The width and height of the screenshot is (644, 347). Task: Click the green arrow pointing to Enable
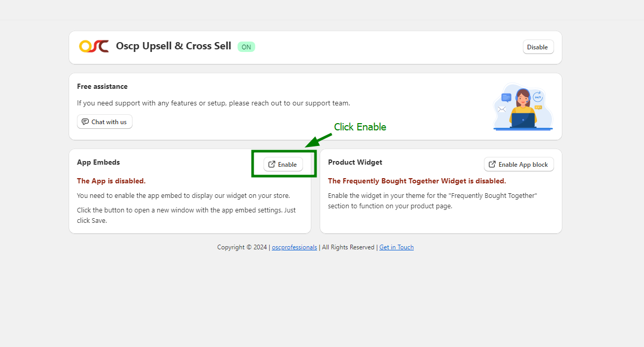pos(318,140)
